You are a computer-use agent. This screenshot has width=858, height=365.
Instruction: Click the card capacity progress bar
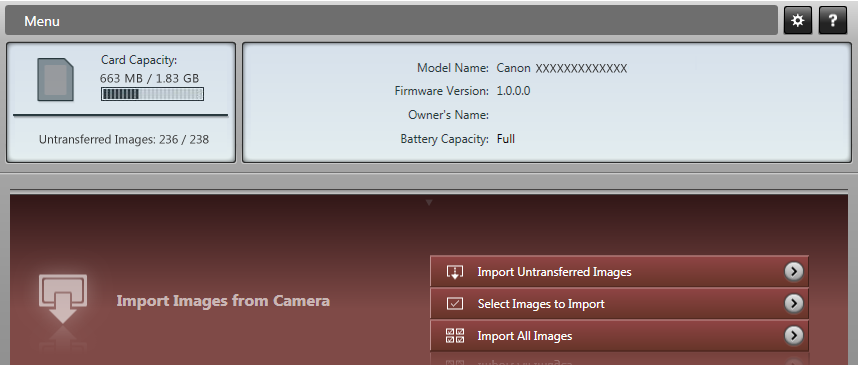point(152,94)
